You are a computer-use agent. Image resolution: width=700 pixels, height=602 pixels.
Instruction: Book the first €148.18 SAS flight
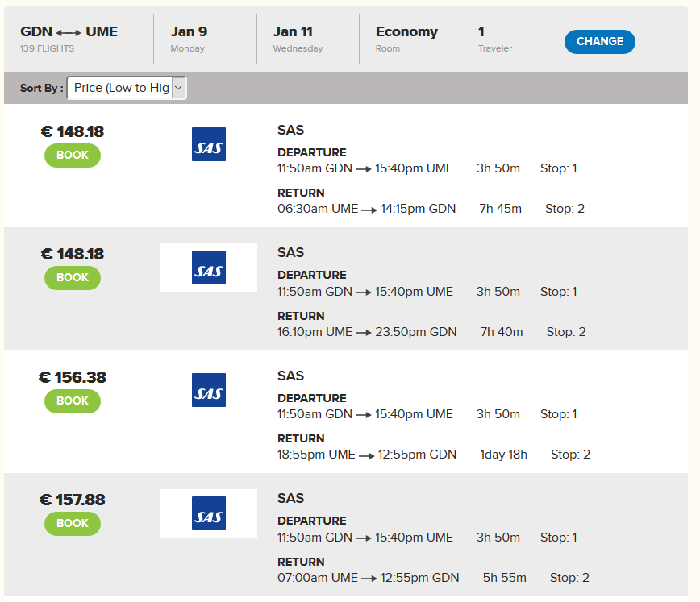[x=73, y=156]
